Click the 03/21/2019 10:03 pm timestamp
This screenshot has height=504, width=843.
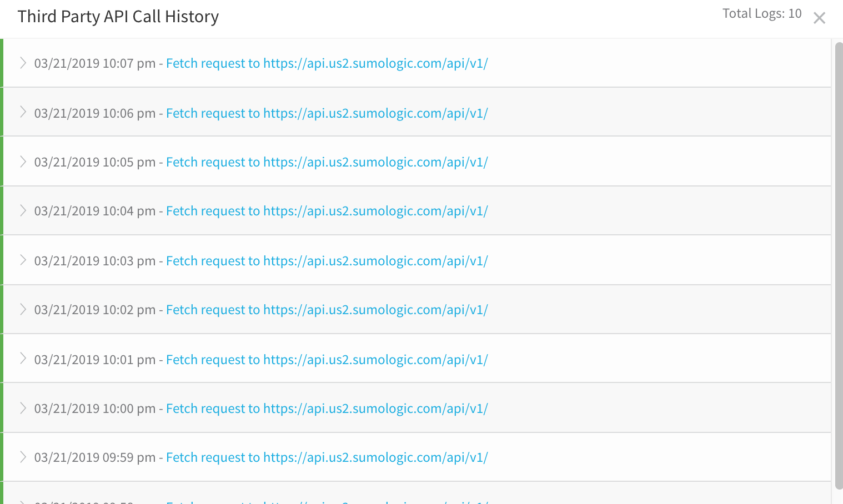point(95,261)
